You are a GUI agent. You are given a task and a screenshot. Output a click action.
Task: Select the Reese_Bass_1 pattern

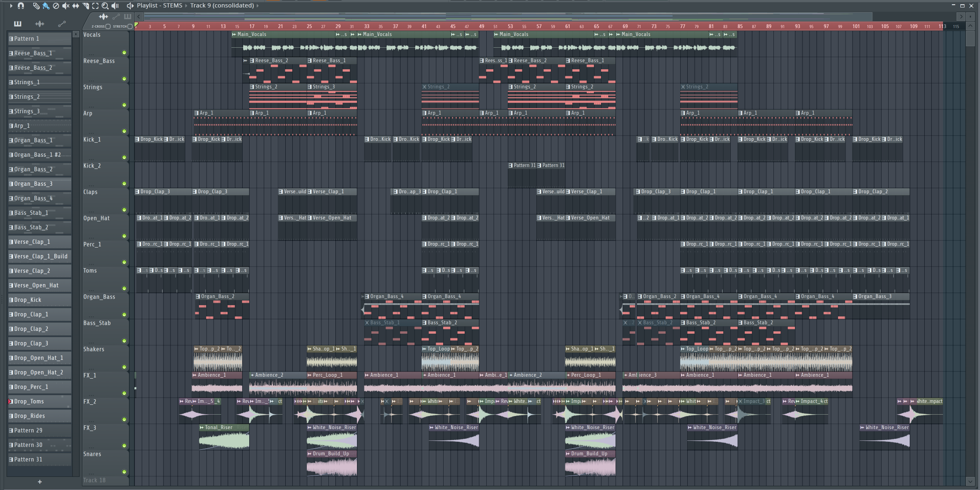(40, 53)
